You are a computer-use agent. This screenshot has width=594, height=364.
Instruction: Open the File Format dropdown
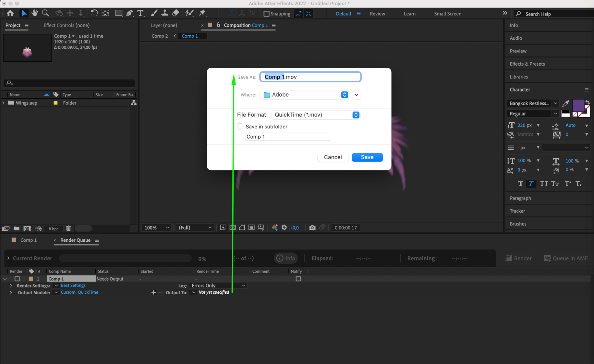click(316, 115)
